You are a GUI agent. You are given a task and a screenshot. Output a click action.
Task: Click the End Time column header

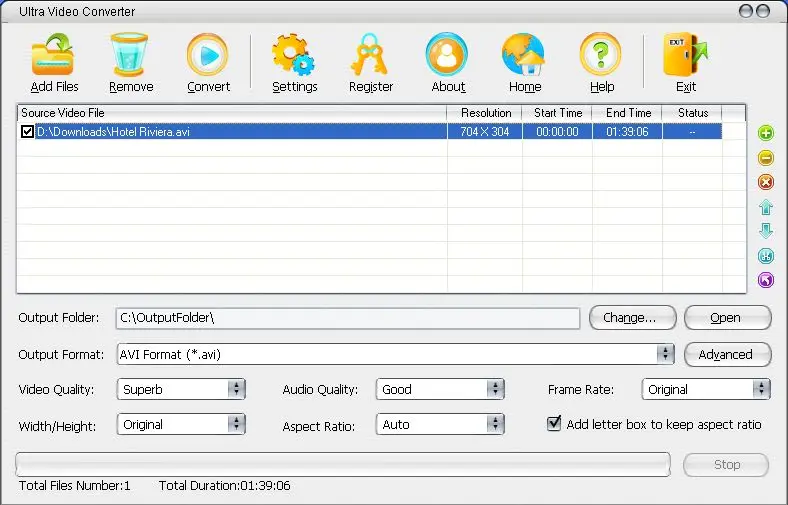pos(627,113)
